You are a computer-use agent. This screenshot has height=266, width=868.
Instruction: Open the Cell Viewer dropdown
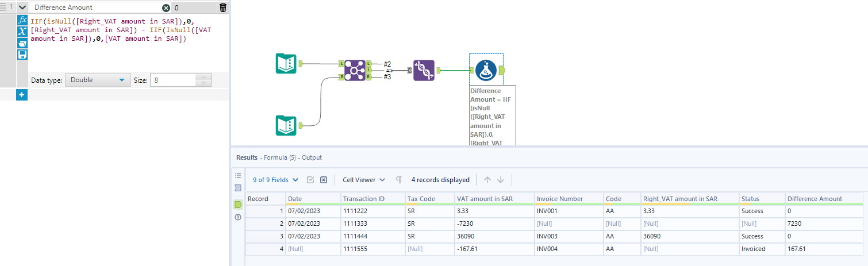click(363, 180)
